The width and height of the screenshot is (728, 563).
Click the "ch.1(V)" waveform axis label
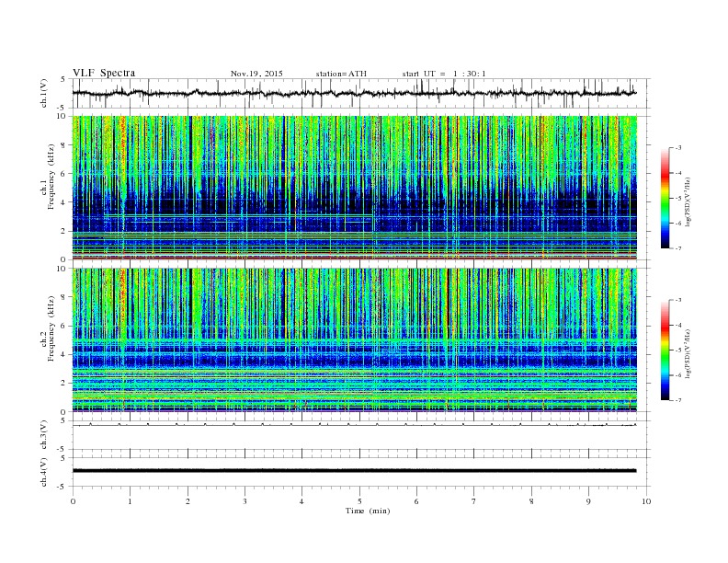(44, 93)
